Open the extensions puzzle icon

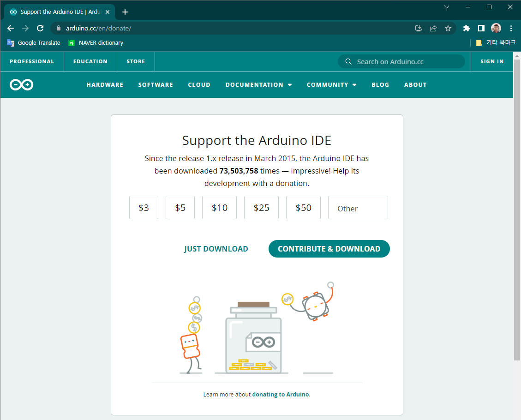pos(467,28)
